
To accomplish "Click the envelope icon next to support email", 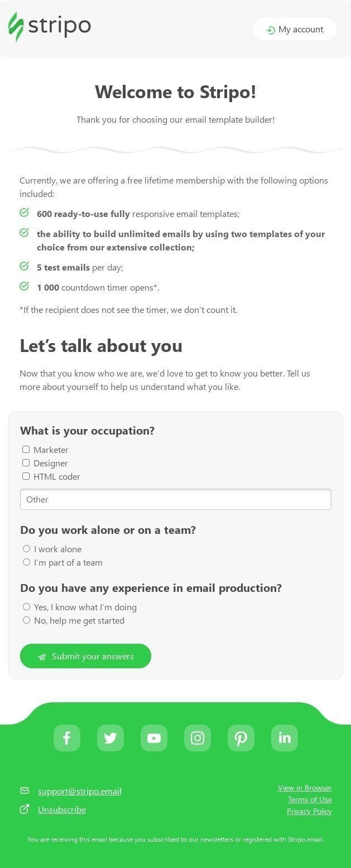I will click(x=24, y=790).
